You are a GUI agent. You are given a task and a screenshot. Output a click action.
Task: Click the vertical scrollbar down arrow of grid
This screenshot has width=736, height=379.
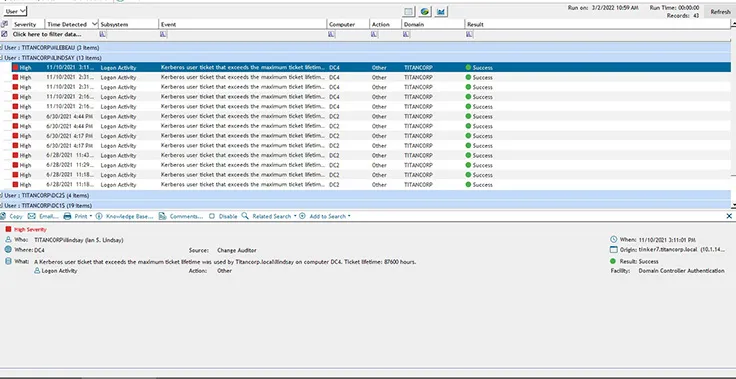pyautogui.click(x=734, y=205)
